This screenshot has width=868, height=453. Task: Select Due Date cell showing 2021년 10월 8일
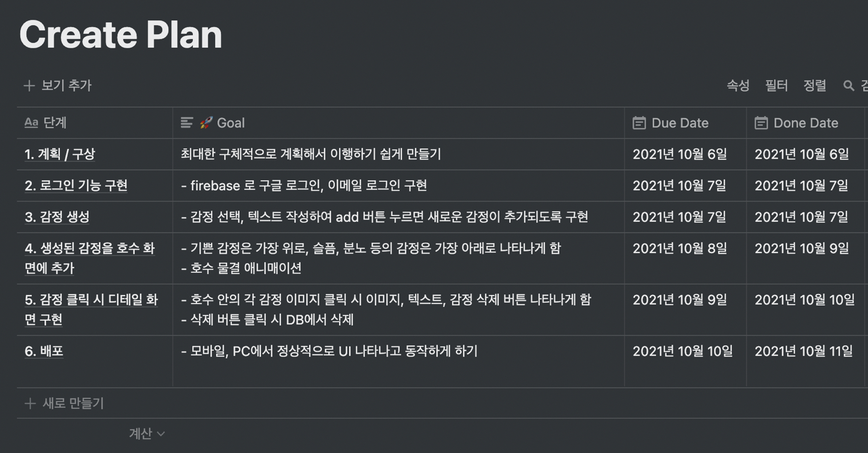[x=685, y=259]
